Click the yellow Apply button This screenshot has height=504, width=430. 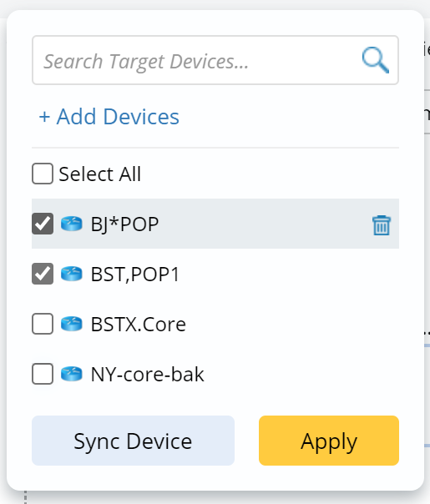click(x=329, y=441)
